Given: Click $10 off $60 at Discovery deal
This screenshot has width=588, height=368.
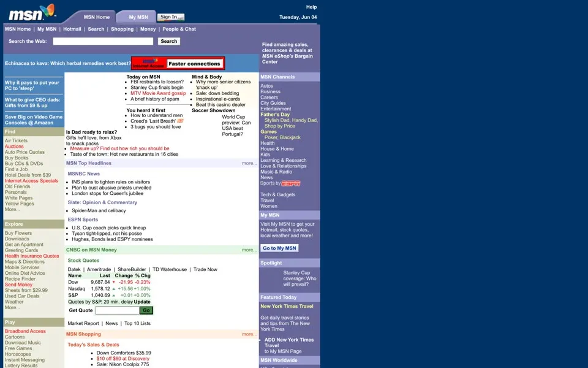Looking at the screenshot, I should pos(123,359).
